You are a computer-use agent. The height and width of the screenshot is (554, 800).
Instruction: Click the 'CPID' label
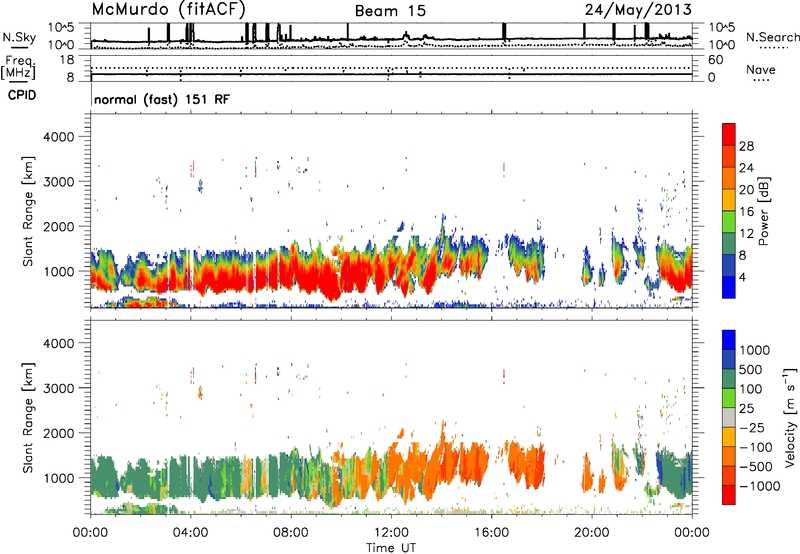22,95
